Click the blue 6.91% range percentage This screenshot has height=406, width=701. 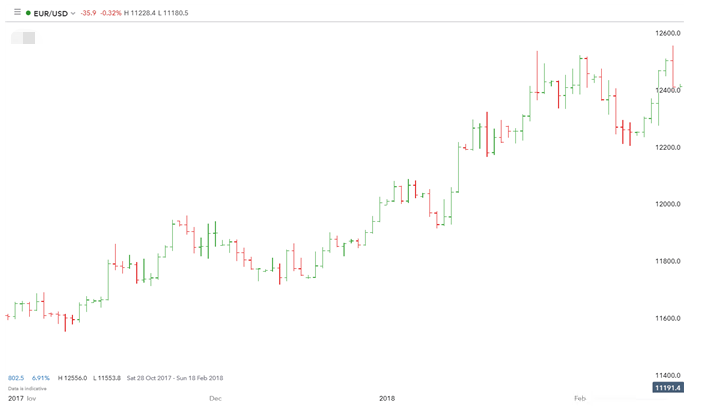click(x=41, y=378)
